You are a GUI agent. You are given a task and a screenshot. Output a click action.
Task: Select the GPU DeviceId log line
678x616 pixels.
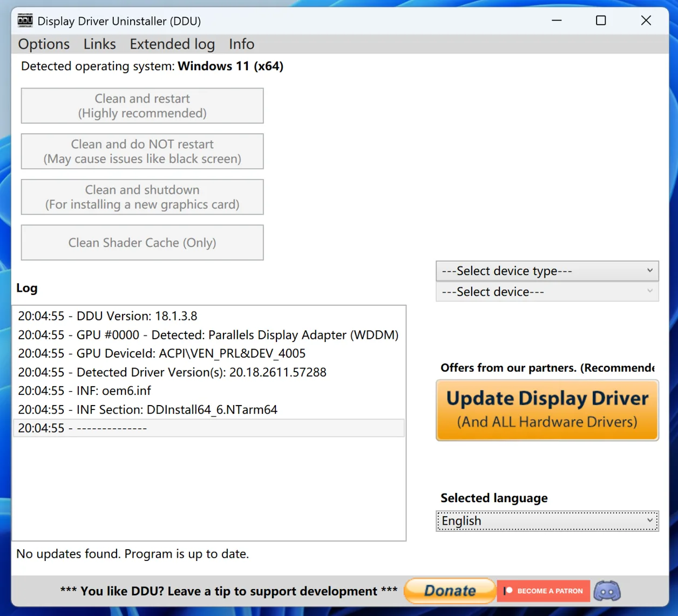pyautogui.click(x=162, y=353)
